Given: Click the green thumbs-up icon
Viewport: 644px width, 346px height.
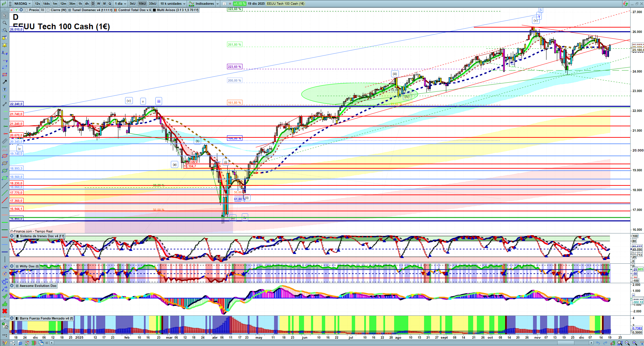Looking at the screenshot, I should point(5,304).
